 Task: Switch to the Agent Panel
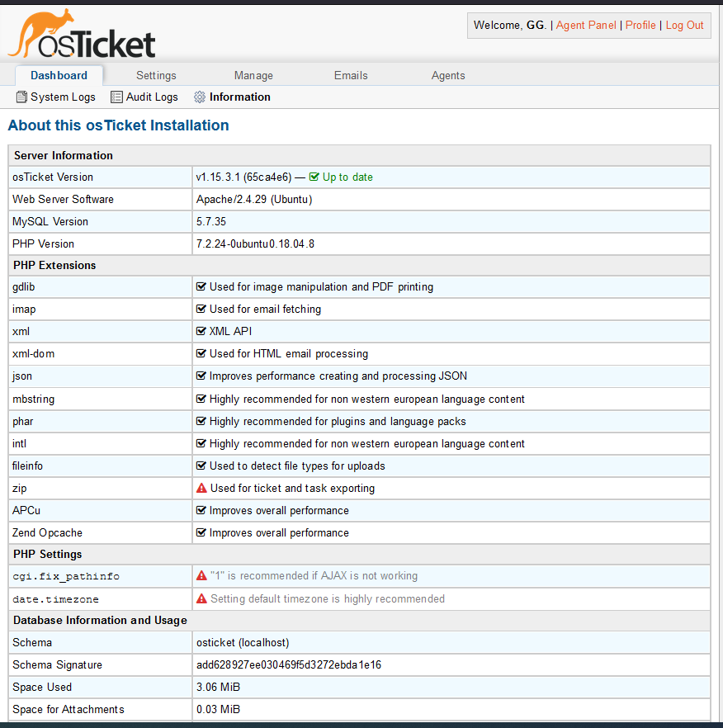pos(586,25)
